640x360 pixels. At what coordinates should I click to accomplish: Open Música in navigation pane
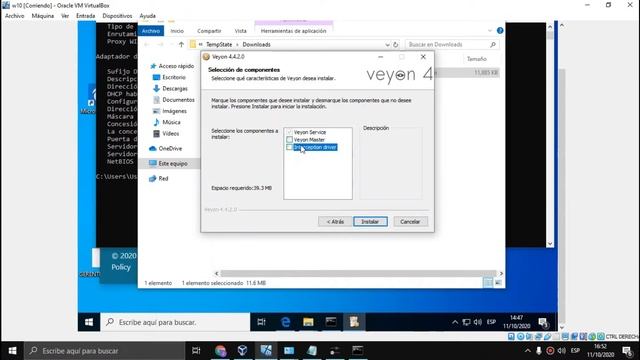(167, 122)
